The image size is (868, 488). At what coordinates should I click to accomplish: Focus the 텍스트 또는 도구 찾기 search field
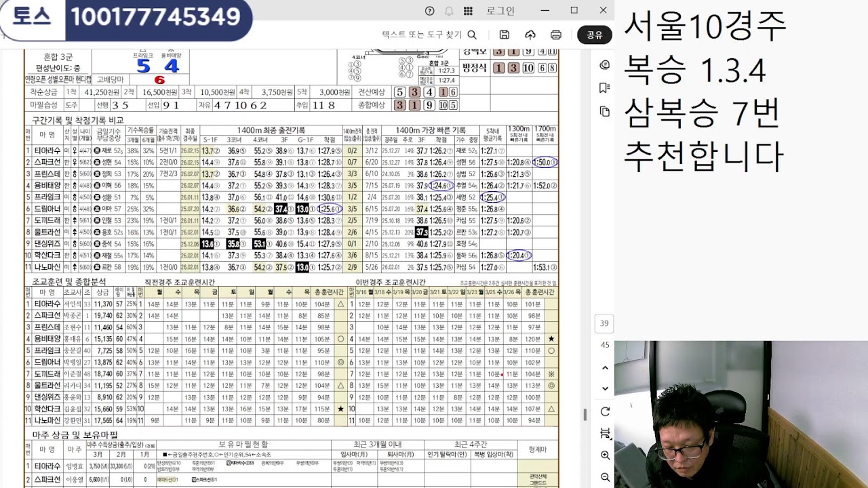[x=421, y=35]
